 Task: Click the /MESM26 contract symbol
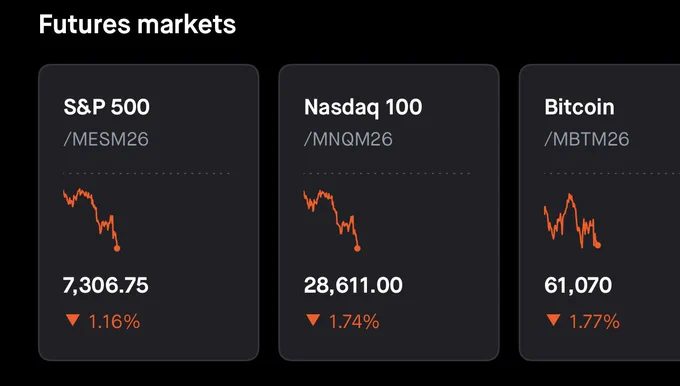(x=106, y=139)
